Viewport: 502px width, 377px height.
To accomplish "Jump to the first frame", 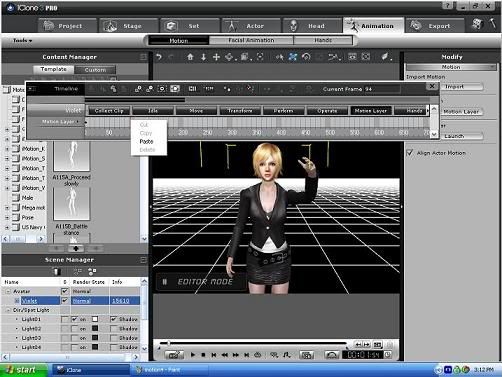I will [214, 355].
